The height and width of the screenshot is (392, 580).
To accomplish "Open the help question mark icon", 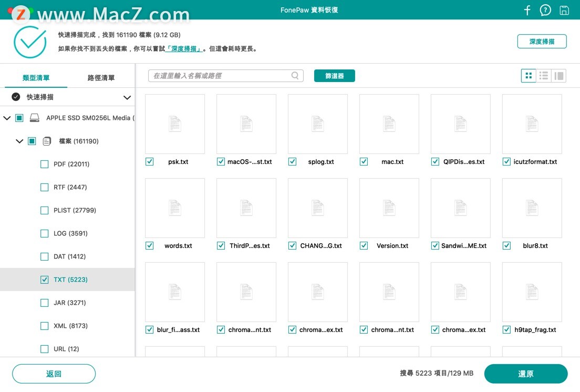I will (545, 10).
